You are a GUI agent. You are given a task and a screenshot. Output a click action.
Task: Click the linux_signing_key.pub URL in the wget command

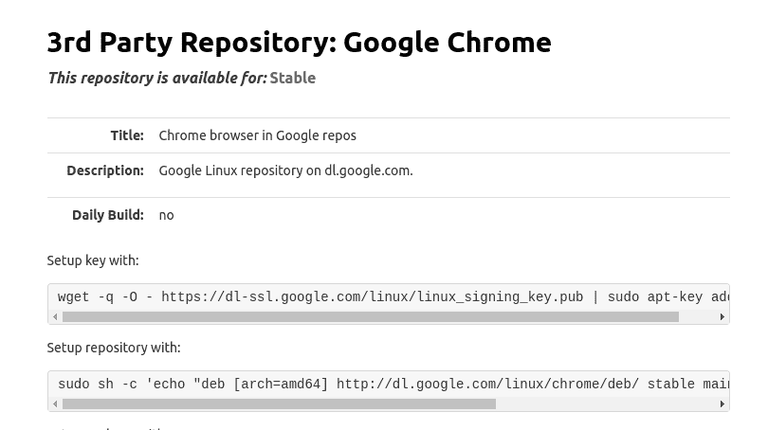pos(372,297)
